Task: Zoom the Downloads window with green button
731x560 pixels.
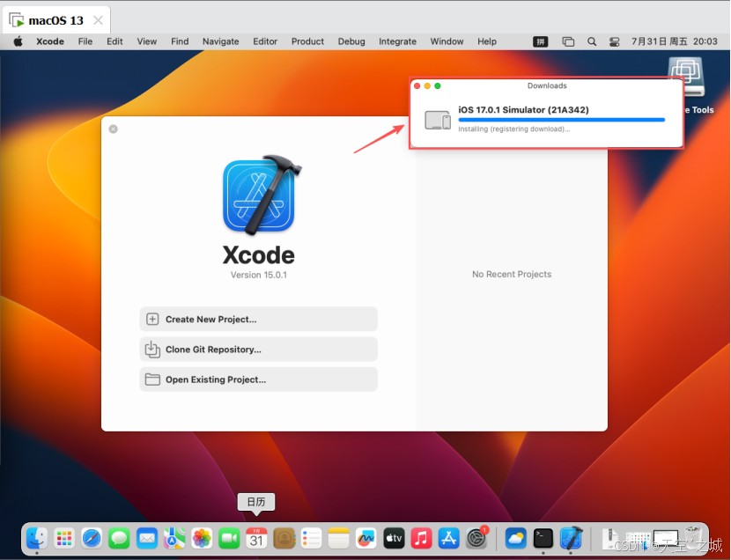Action: click(438, 85)
